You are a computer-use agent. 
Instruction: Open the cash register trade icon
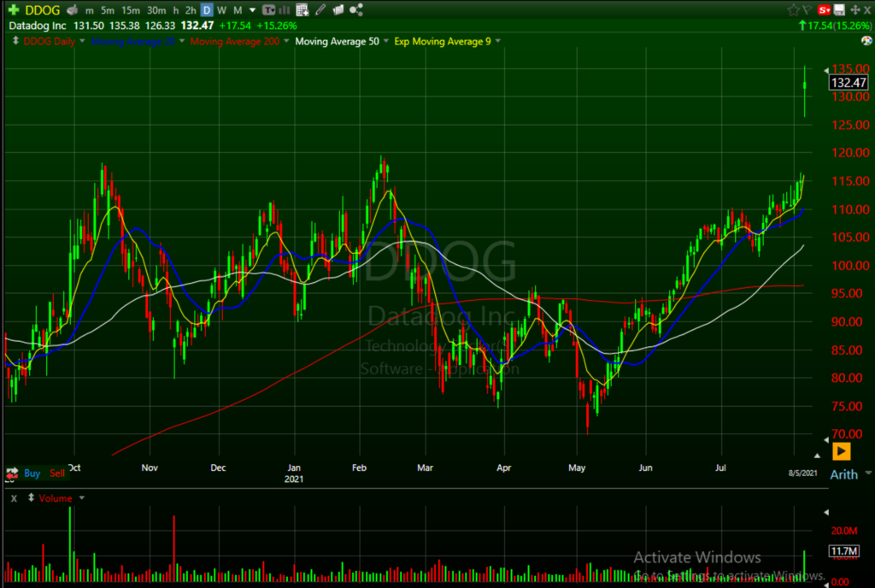tap(72, 9)
